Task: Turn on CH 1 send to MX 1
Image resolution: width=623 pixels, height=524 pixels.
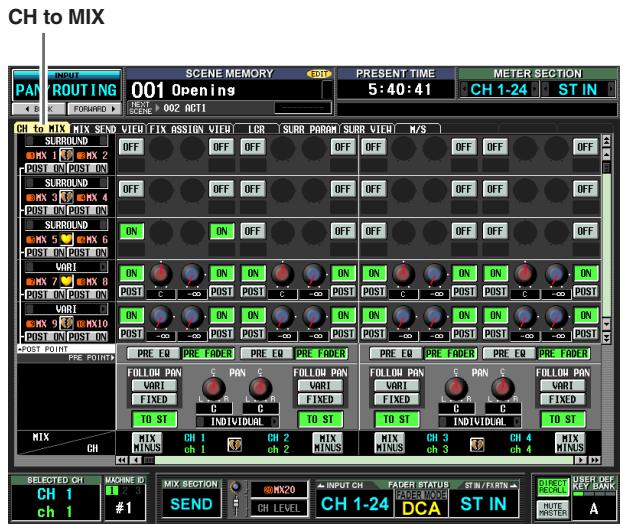Action: tap(131, 147)
